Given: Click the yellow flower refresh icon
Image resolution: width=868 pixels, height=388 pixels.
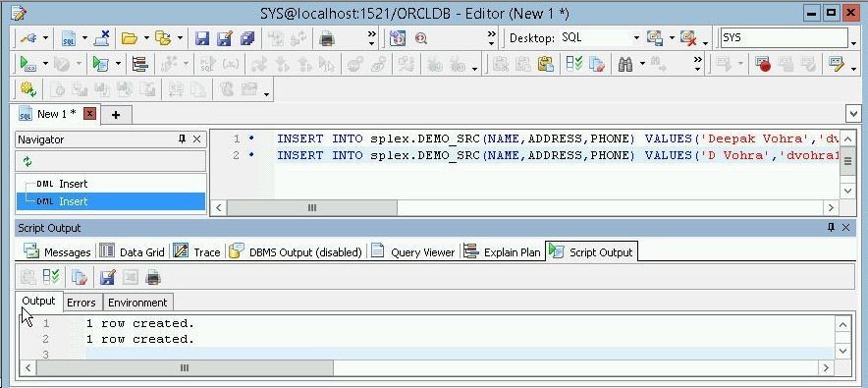Looking at the screenshot, I should (28, 88).
